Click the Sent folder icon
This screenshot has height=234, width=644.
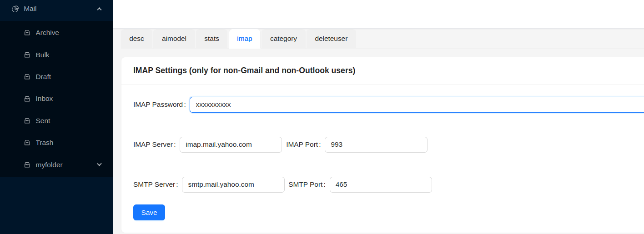click(x=27, y=121)
